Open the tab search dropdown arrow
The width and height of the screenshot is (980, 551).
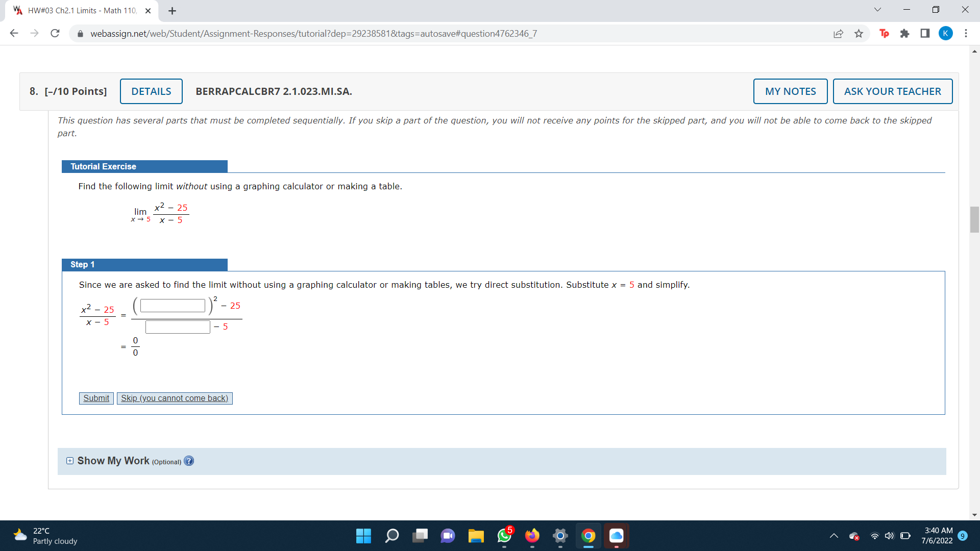coord(877,10)
